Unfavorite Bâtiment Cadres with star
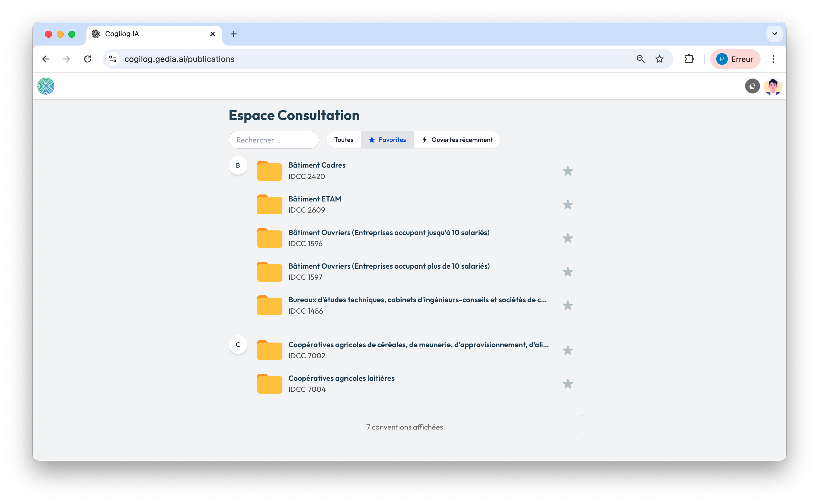Viewport: 819px width, 504px height. click(568, 171)
